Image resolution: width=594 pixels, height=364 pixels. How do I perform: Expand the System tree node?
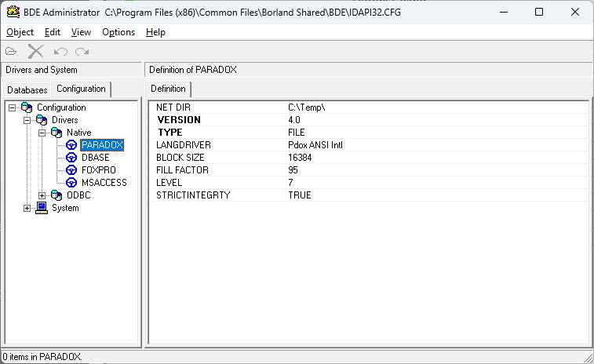[27, 209]
